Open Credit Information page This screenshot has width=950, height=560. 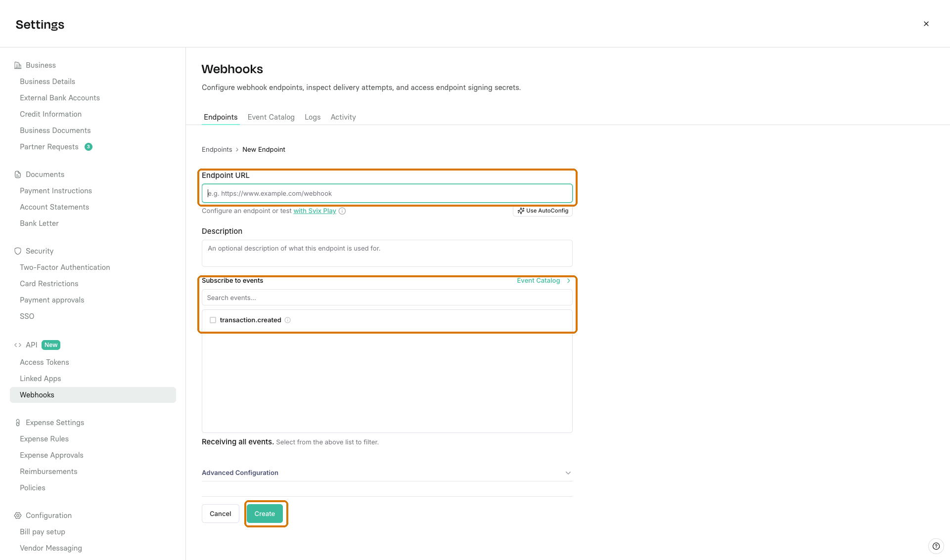[x=50, y=114]
